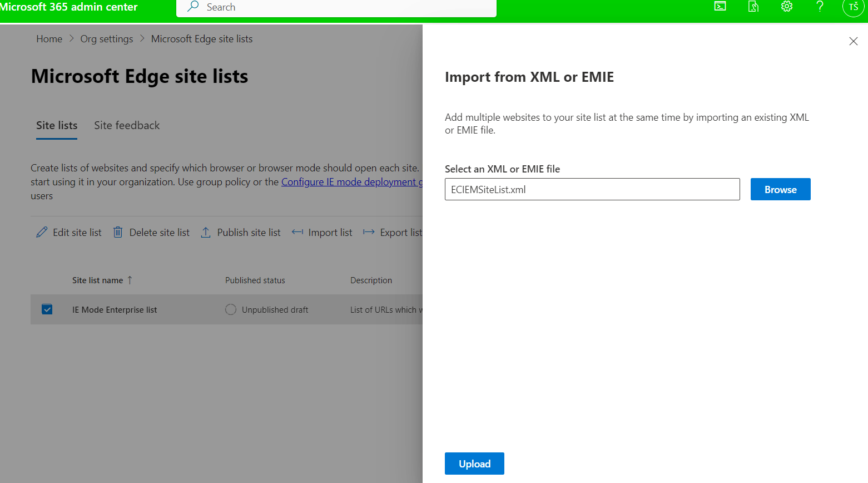The height and width of the screenshot is (483, 868).
Task: Click the Import list arrow icon
Action: (x=297, y=233)
